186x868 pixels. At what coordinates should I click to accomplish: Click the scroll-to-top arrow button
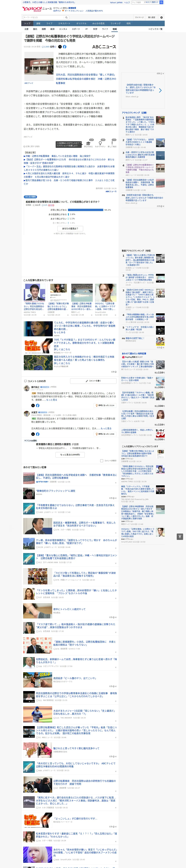pos(180,536)
